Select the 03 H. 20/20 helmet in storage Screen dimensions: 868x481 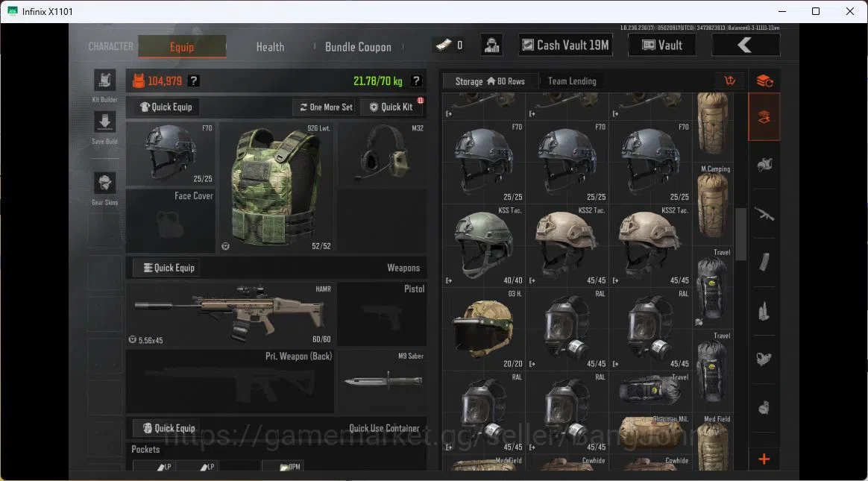484,330
